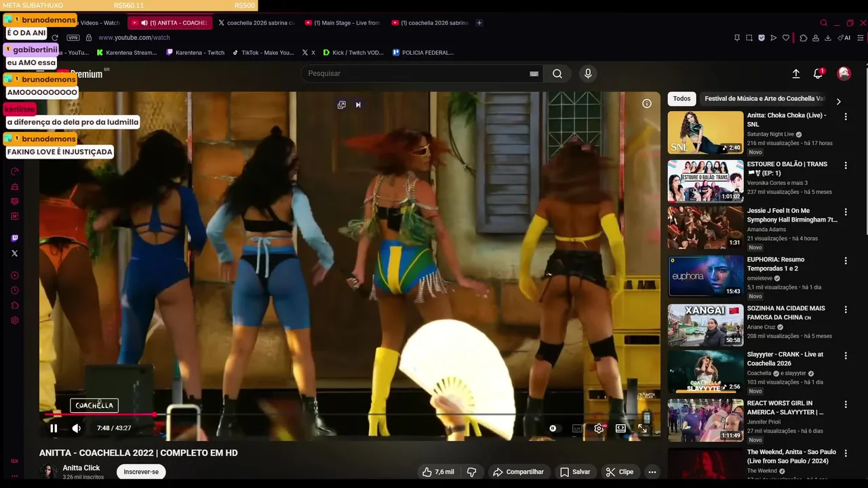Screen dimensions: 868x488
Task: Mute the video with the speaker icon
Action: pos(77,428)
